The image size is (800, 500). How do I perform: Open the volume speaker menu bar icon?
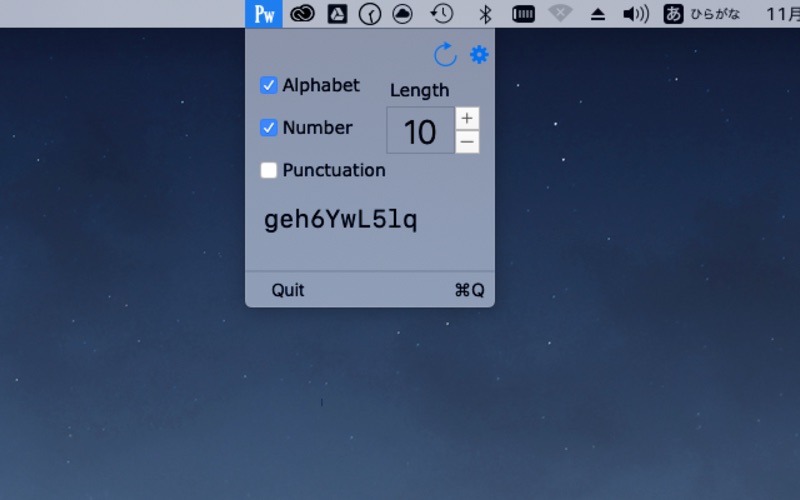point(636,14)
